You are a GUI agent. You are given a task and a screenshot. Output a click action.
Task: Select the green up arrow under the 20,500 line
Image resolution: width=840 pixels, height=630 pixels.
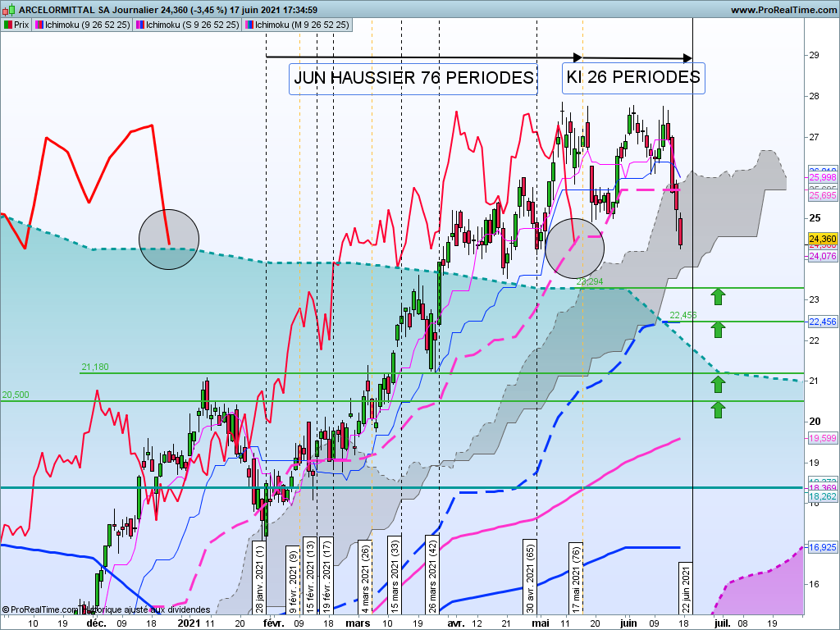point(718,410)
